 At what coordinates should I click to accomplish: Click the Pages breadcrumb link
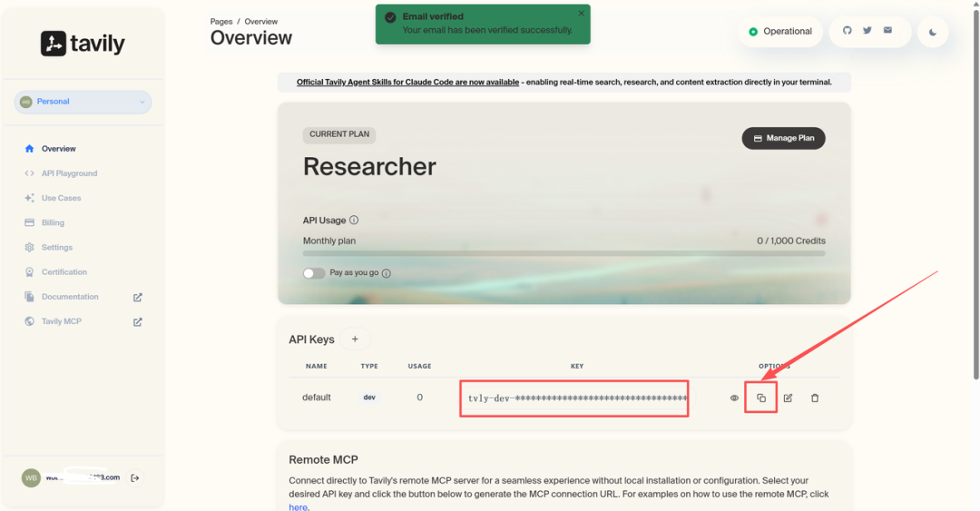click(x=221, y=21)
